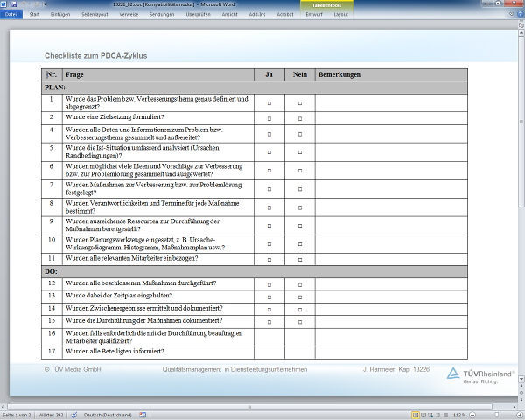The image size is (525, 420).
Task: Switch to Full Screen Reading view
Action: tap(423, 413)
